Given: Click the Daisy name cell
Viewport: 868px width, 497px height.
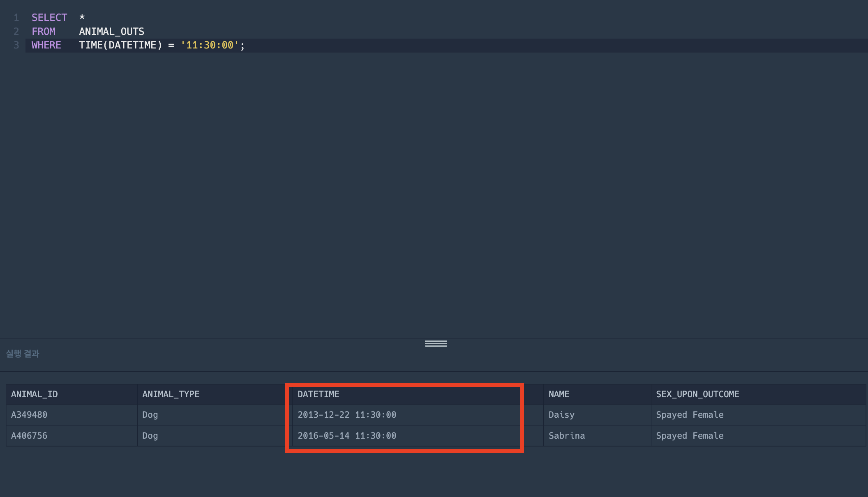Looking at the screenshot, I should tap(561, 415).
